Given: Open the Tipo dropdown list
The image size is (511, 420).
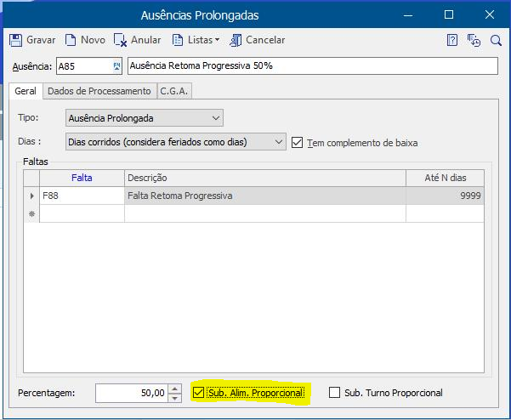Looking at the screenshot, I should click(x=216, y=118).
